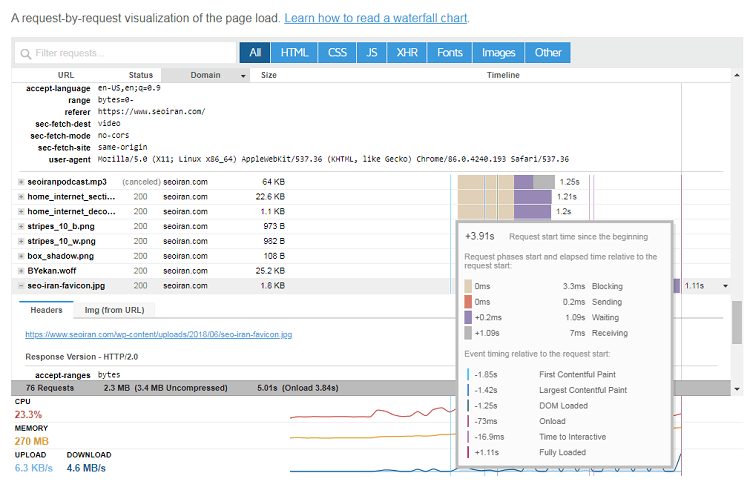Click the waterfall vertical scrollbar thumb
The width and height of the screenshot is (750, 493).
pyautogui.click(x=737, y=322)
